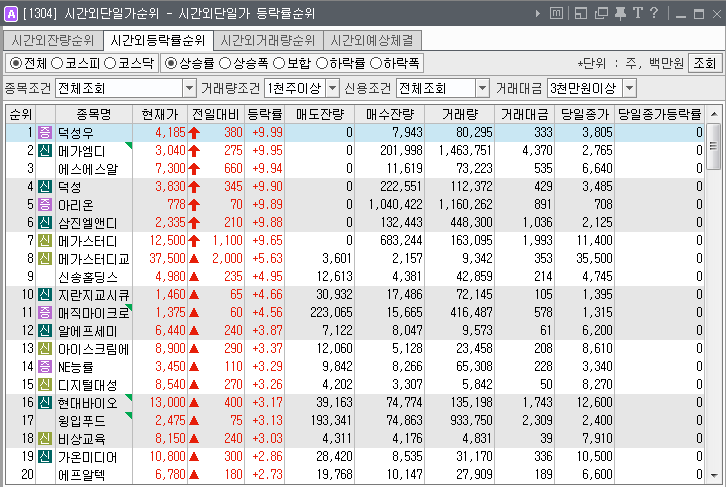The height and width of the screenshot is (487, 726).
Task: Click the 신 badge next to 아이스크림에
Action: tap(45, 348)
